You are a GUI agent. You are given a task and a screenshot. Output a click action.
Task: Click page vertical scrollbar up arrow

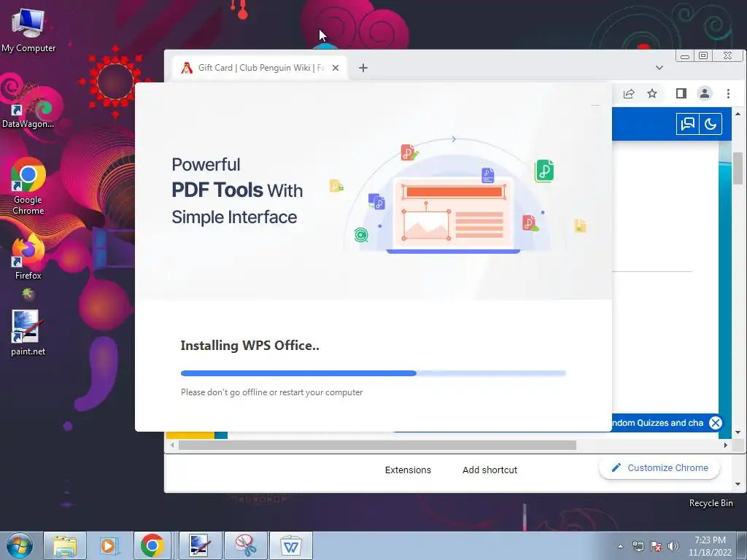pos(738,114)
